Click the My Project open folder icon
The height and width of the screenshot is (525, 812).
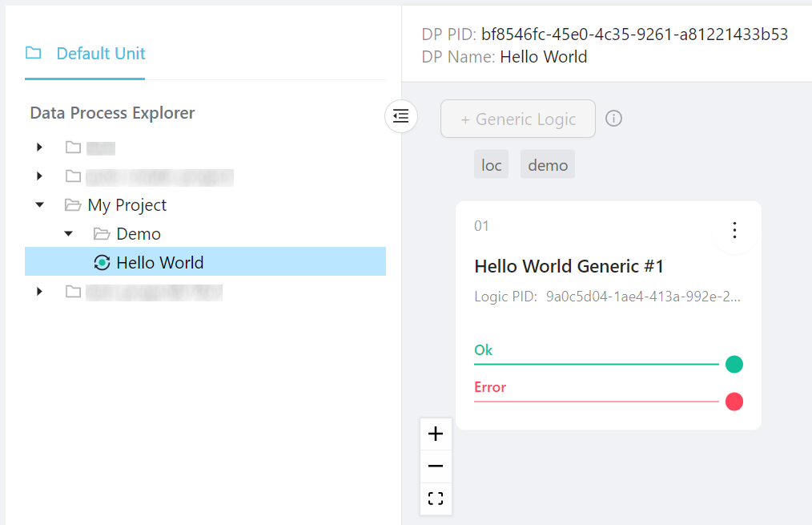pos(74,205)
